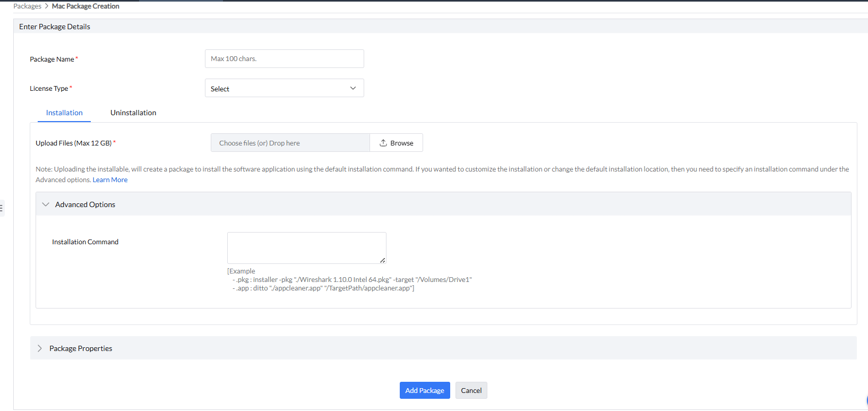Focus the Installation Command text area

pos(306,247)
